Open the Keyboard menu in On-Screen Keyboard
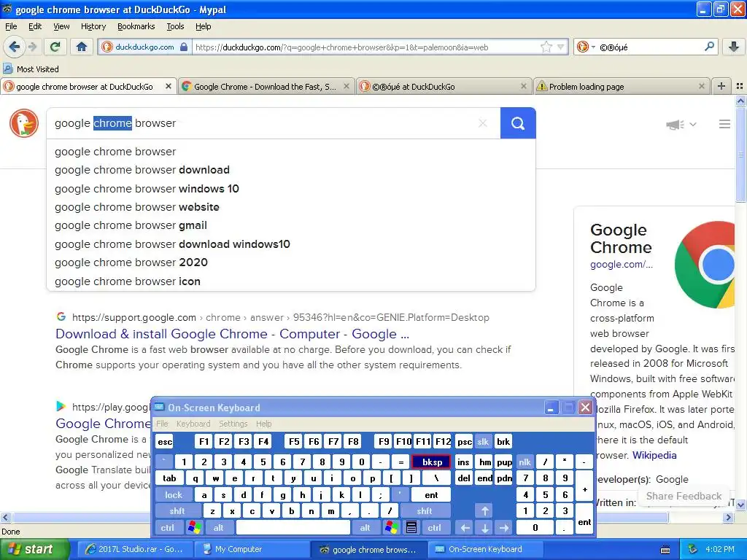The image size is (747, 560). pyautogui.click(x=193, y=424)
